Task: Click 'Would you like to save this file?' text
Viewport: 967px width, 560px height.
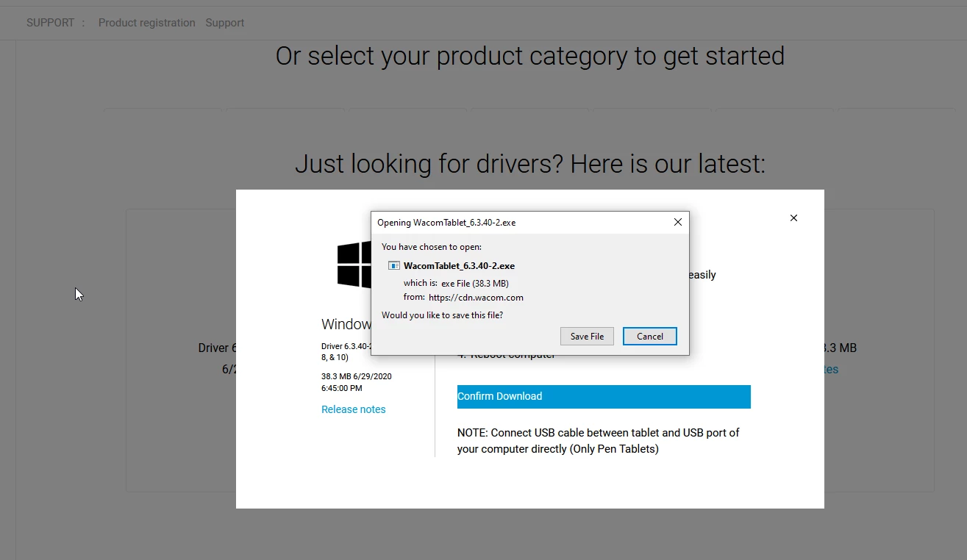Action: 442,315
